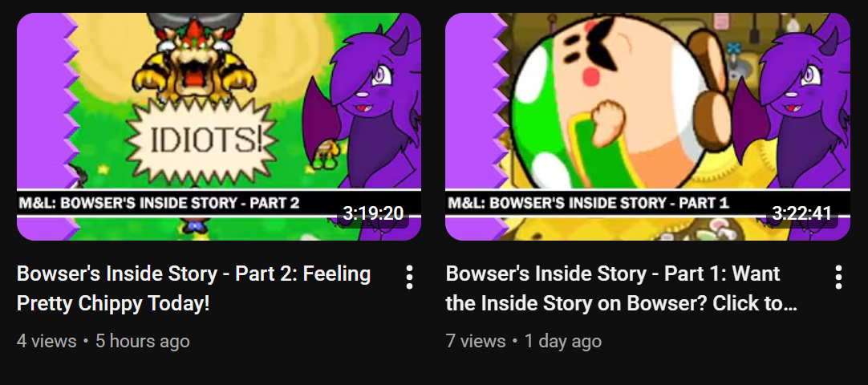Click the '7 views' text
868x385 pixels.
476,341
